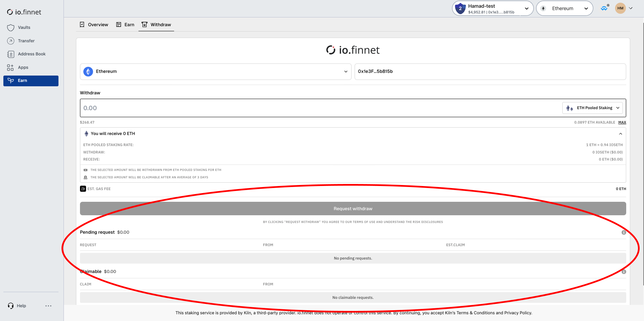Image resolution: width=644 pixels, height=321 pixels.
Task: Click the ETH icon beside You will receive
Action: tap(86, 134)
